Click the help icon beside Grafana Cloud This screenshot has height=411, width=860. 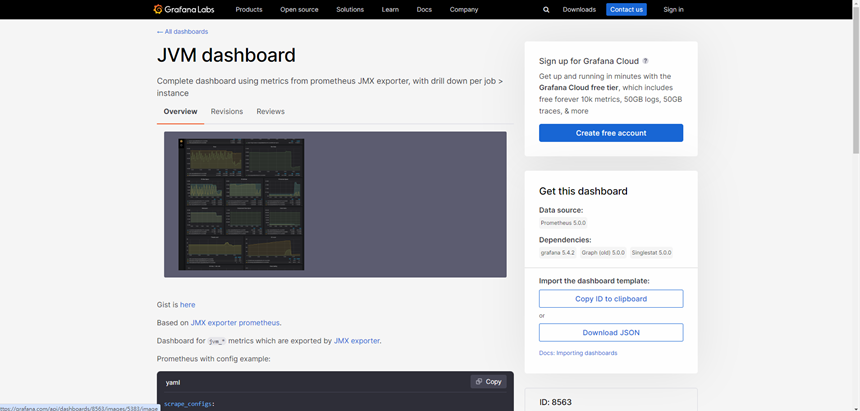click(646, 61)
